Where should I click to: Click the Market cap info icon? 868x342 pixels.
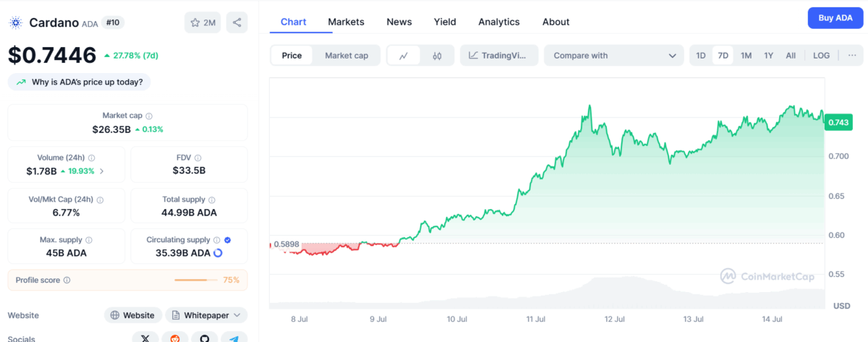click(x=149, y=116)
